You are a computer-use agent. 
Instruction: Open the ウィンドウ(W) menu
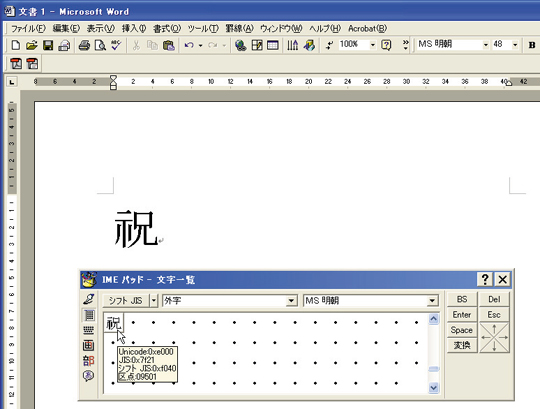coord(281,29)
